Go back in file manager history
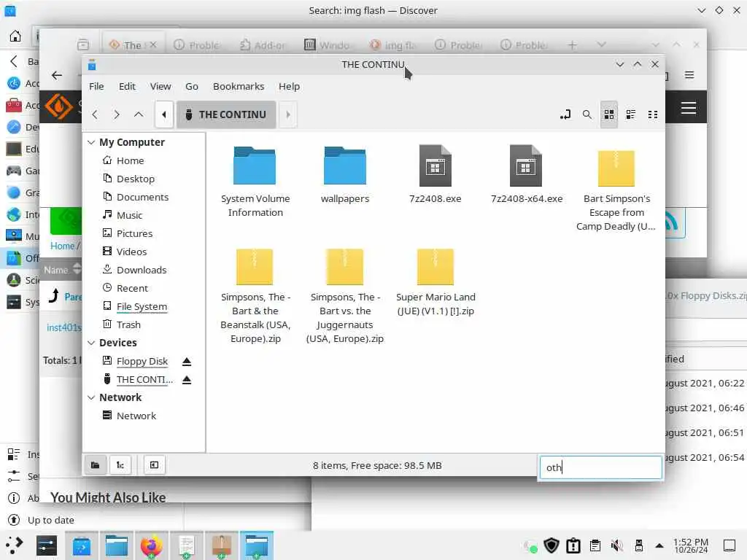Screen dimensions: 747x560 pos(95,114)
